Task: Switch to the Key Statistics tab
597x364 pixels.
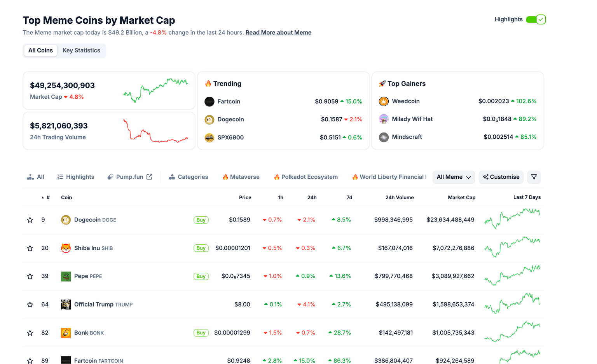Action: pos(81,50)
